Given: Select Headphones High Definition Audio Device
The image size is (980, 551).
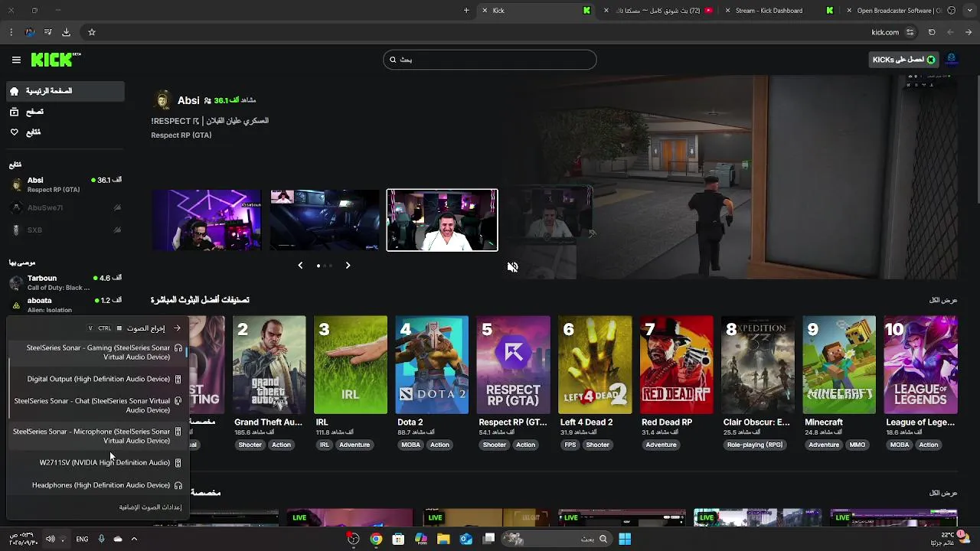Looking at the screenshot, I should point(98,485).
